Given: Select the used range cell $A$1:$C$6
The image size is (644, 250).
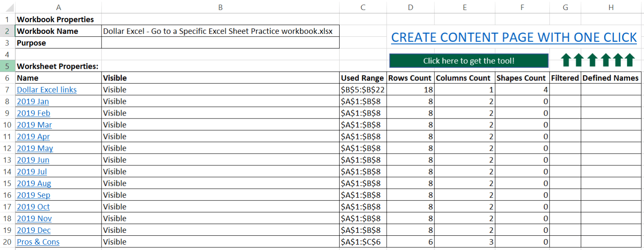Looking at the screenshot, I should [363, 242].
